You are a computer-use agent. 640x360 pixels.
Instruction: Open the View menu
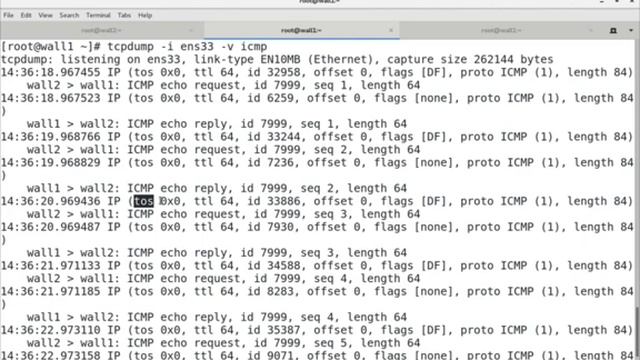(x=45, y=15)
